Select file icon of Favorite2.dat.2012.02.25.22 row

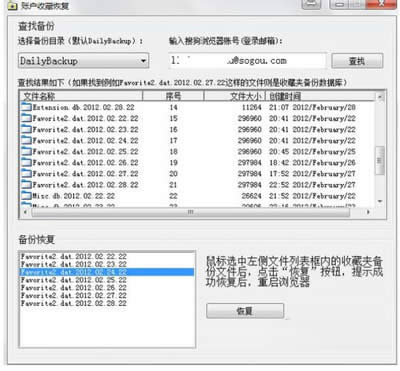pos(26,151)
